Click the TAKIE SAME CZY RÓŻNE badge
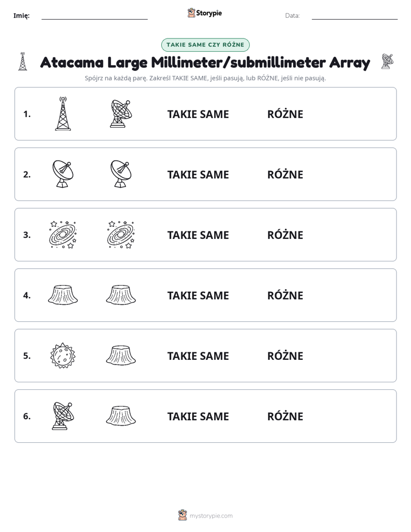Image resolution: width=411 pixels, height=532 pixels. point(205,45)
